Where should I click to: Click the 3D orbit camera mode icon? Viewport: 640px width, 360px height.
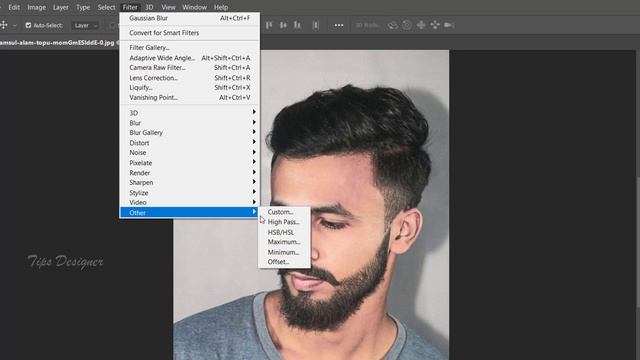(393, 25)
